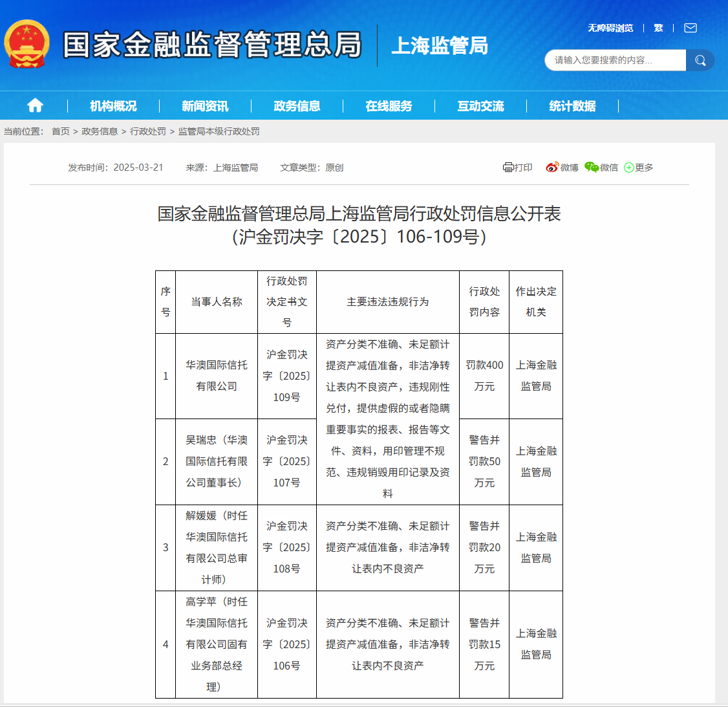The height and width of the screenshot is (707, 728).
Task: Click 政务信息 in breadcrumb
Action: tap(100, 131)
